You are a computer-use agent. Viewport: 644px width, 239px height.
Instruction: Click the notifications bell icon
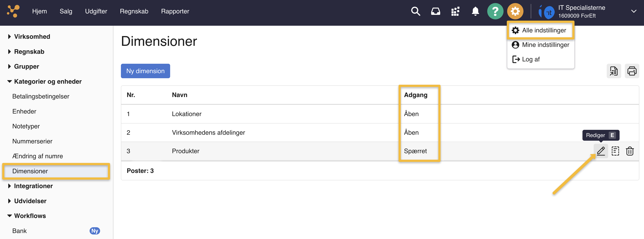475,11
